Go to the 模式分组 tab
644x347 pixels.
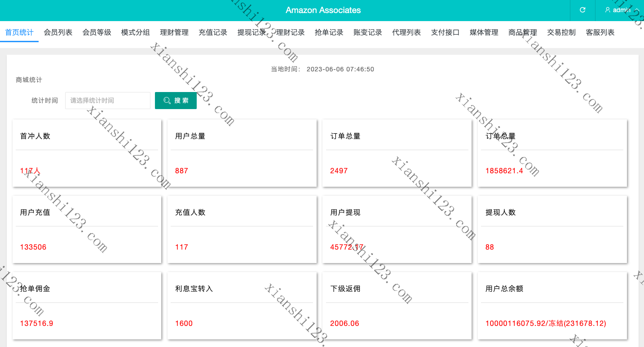tap(136, 32)
